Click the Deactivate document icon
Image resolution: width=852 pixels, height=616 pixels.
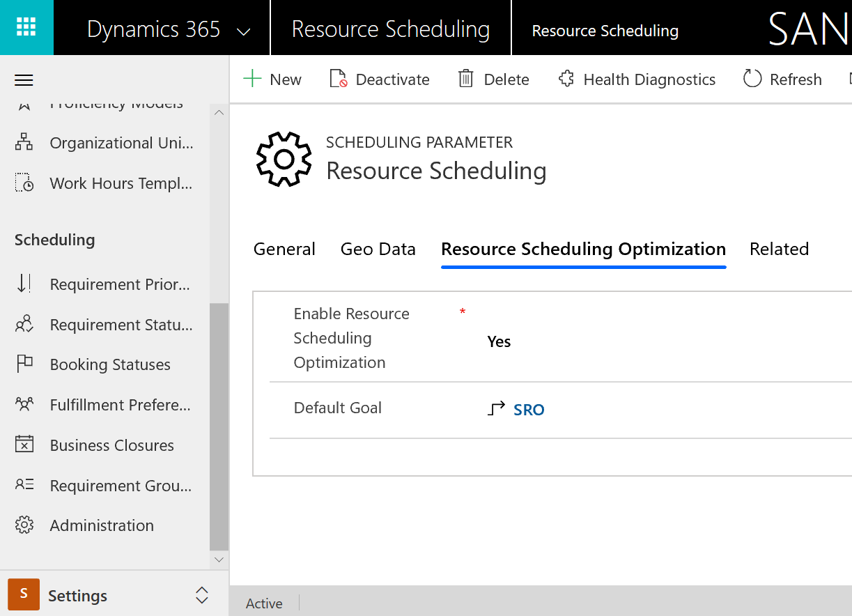click(x=339, y=79)
